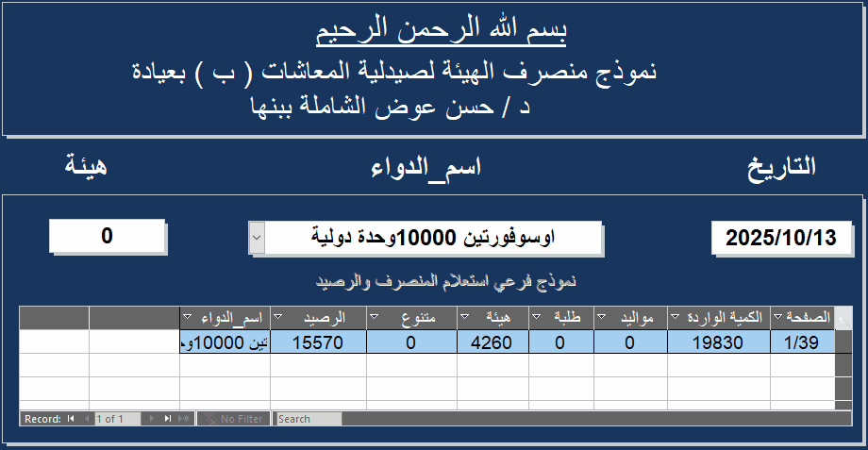Click the current record number box
Screen dimensions: 868x450
click(x=117, y=419)
